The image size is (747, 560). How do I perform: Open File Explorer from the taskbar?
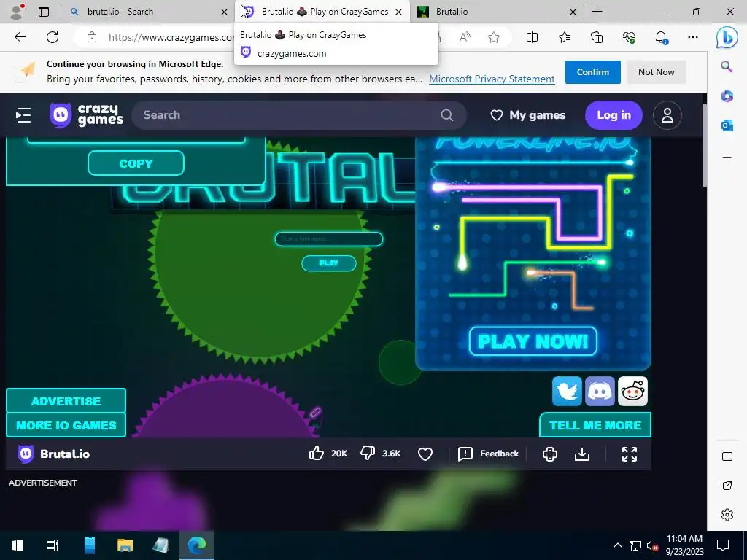tap(125, 545)
